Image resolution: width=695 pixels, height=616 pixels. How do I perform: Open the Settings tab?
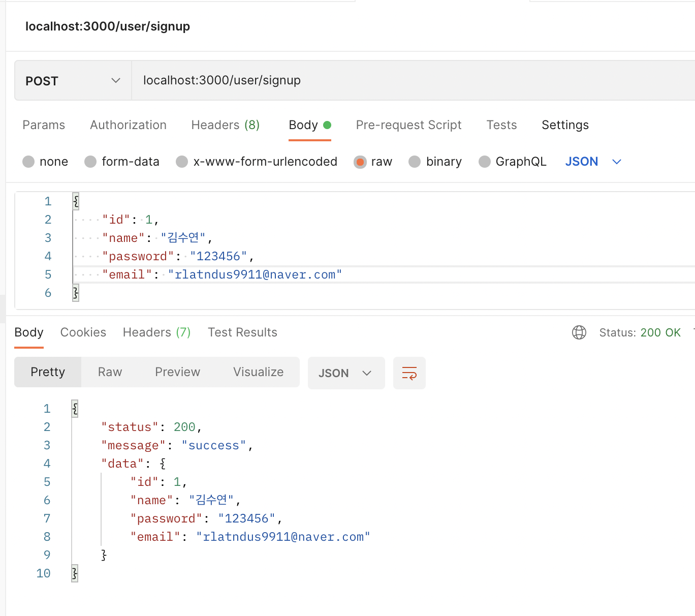[565, 125]
